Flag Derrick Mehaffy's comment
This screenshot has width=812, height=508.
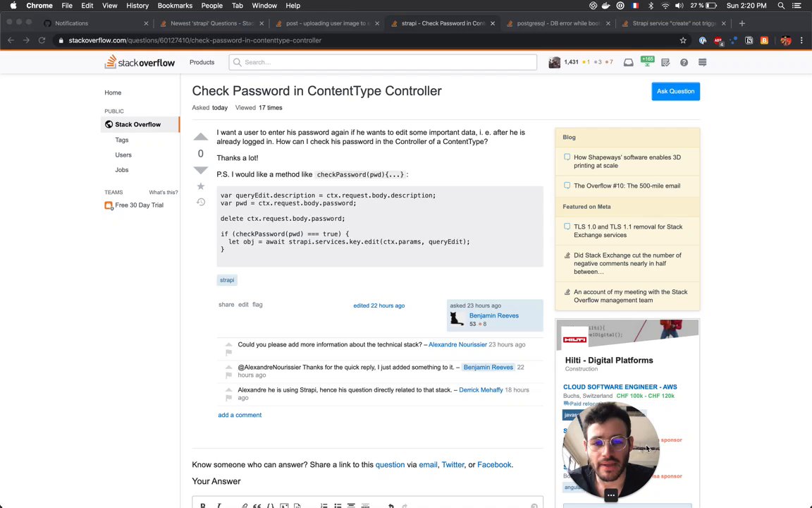[x=228, y=397]
